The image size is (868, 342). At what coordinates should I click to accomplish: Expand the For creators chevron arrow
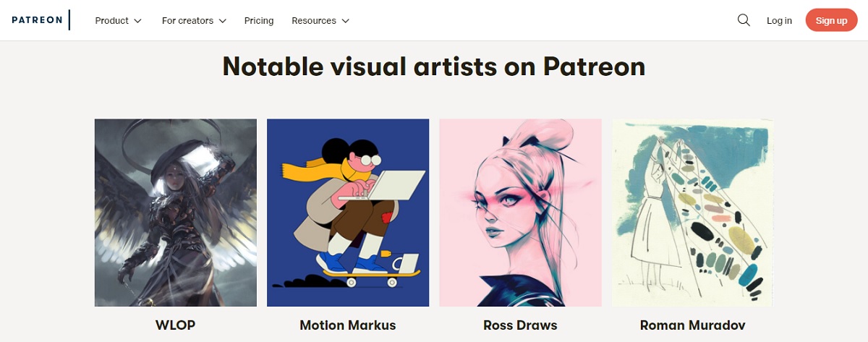pos(223,21)
